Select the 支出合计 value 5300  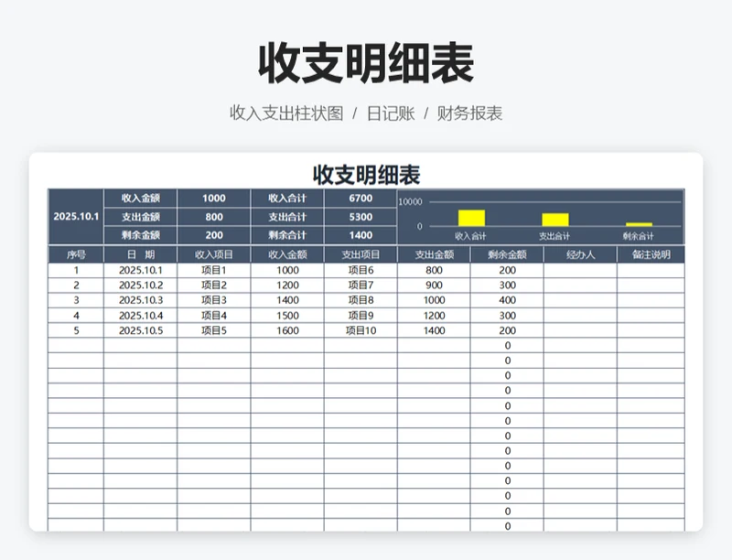(361, 217)
